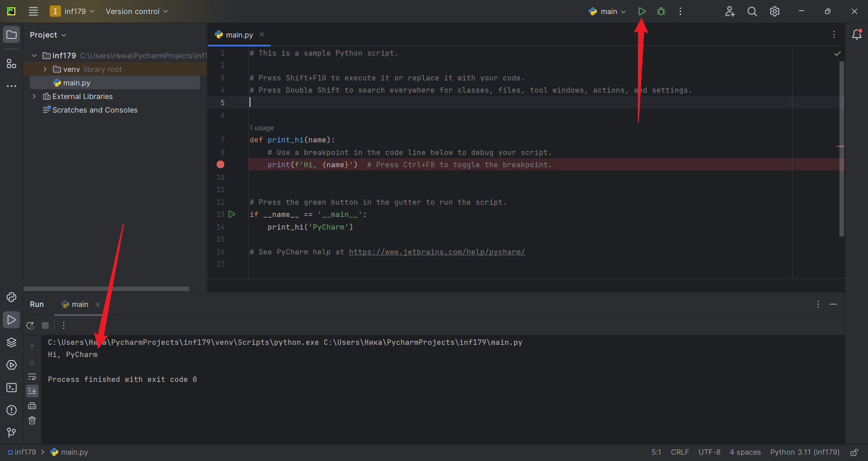Open the Python Packages tool window
Viewport: 868px width, 461px height.
coord(11,342)
